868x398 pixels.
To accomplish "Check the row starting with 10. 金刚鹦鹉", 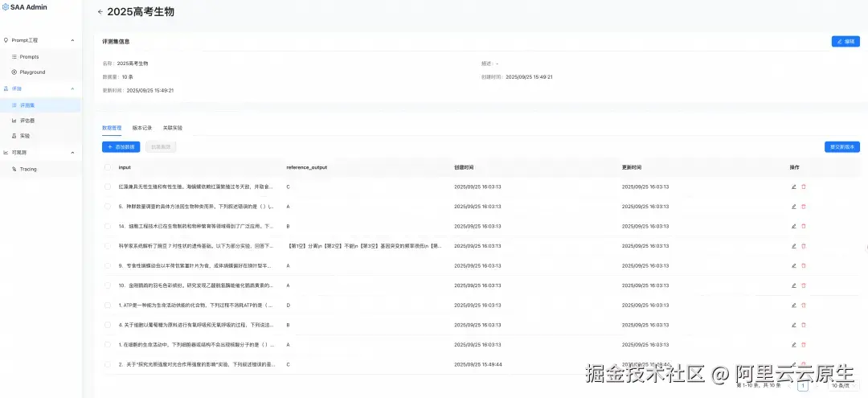I will point(108,285).
